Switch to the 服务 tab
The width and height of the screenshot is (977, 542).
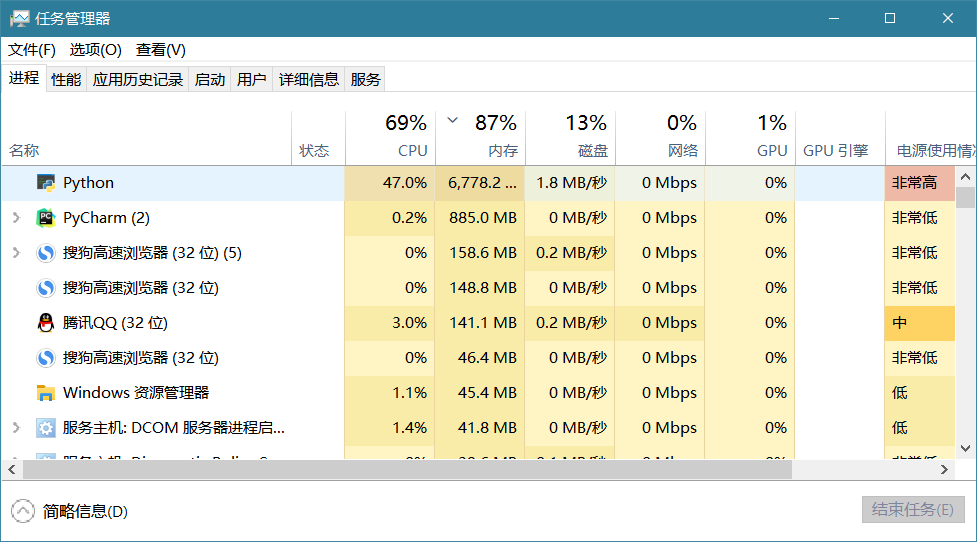point(365,80)
